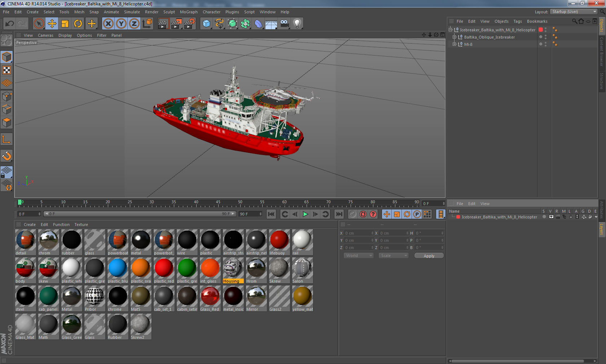Collapse the Icebreaker_Baltika_with_Mi_8_Helicopter root node
The height and width of the screenshot is (364, 606).
(450, 30)
